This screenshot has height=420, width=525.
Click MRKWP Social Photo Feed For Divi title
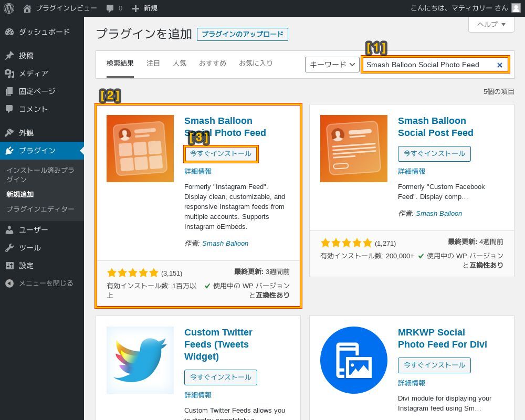(442, 338)
